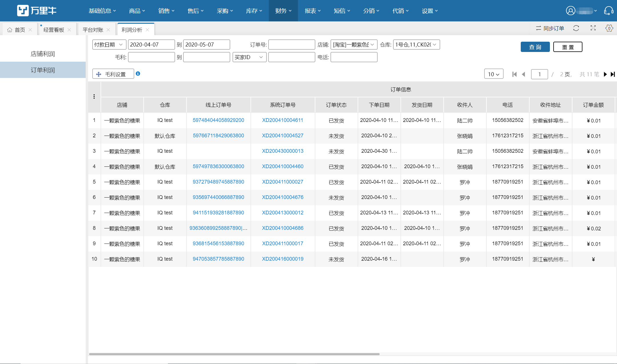Click the info icon beside 毛利设置
Image resolution: width=617 pixels, height=364 pixels.
[138, 74]
